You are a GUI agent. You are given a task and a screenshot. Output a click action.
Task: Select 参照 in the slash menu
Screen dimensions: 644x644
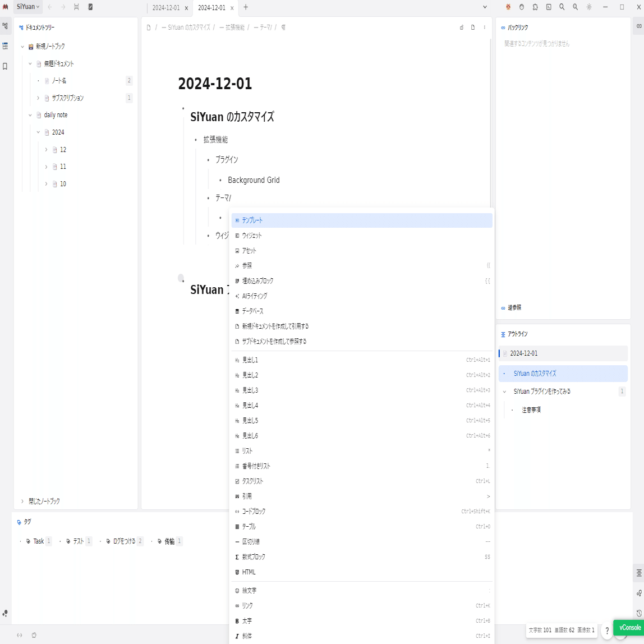coord(362,266)
